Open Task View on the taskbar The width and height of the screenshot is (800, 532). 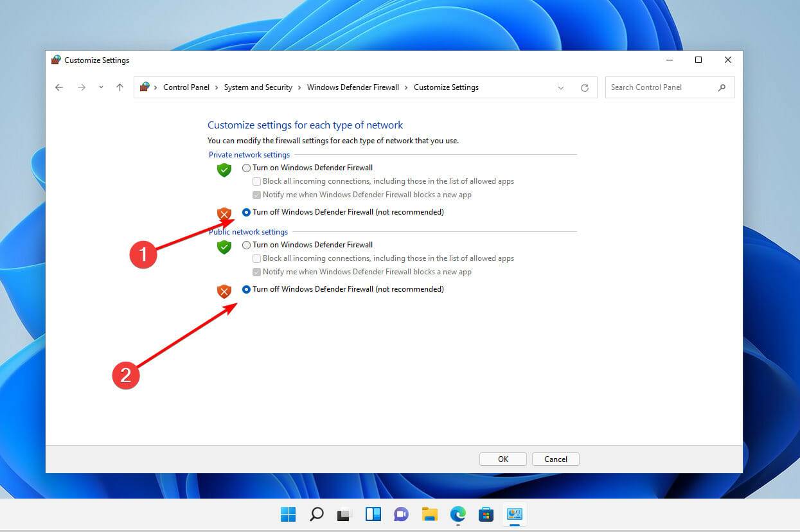[x=345, y=514]
